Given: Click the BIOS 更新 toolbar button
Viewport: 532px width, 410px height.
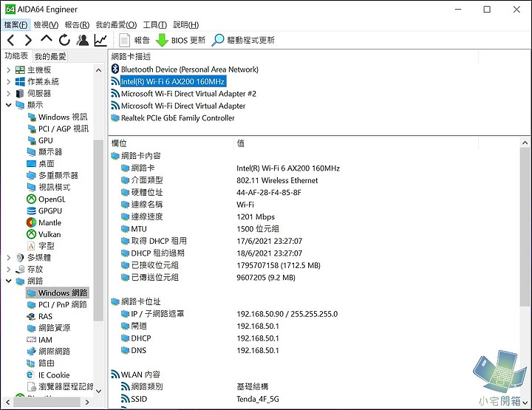Looking at the screenshot, I should [x=180, y=41].
